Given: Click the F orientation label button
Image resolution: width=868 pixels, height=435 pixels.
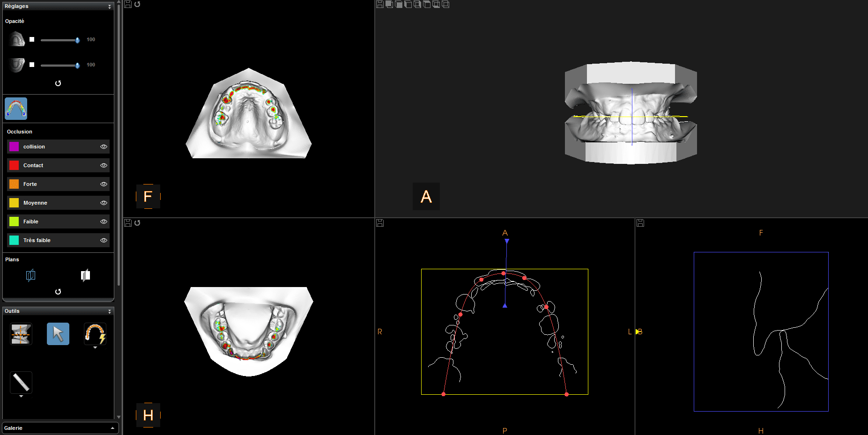Looking at the screenshot, I should coord(148,196).
